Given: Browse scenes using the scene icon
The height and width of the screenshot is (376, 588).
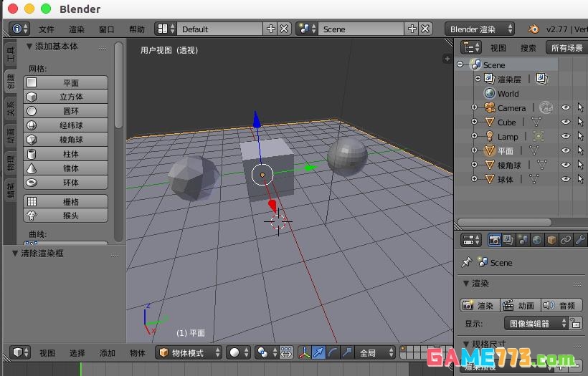Looking at the screenshot, I should 307,29.
